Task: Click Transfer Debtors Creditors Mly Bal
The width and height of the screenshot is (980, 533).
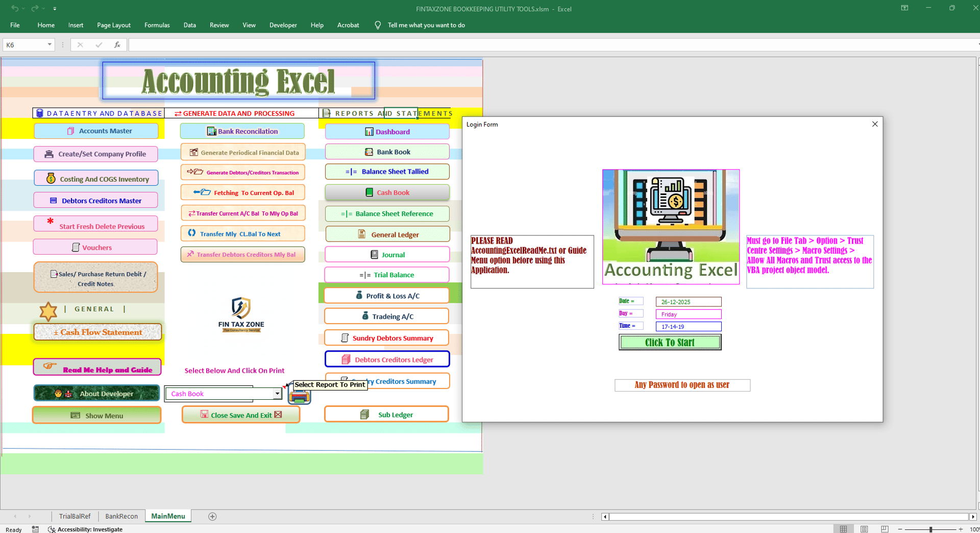Action: click(243, 254)
